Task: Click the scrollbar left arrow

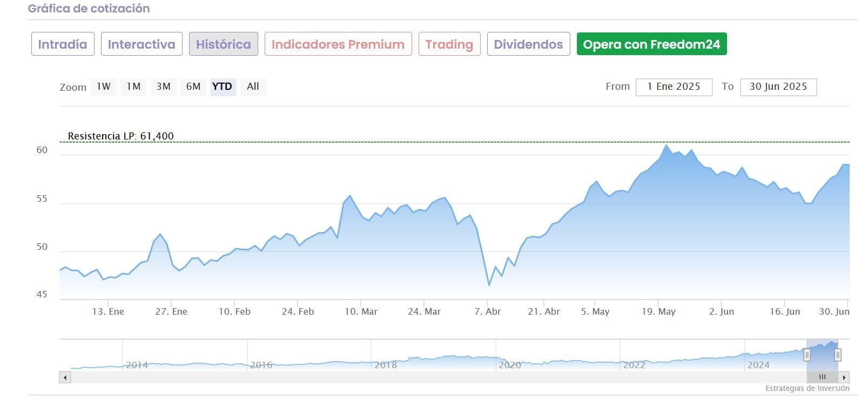Action: [65, 377]
